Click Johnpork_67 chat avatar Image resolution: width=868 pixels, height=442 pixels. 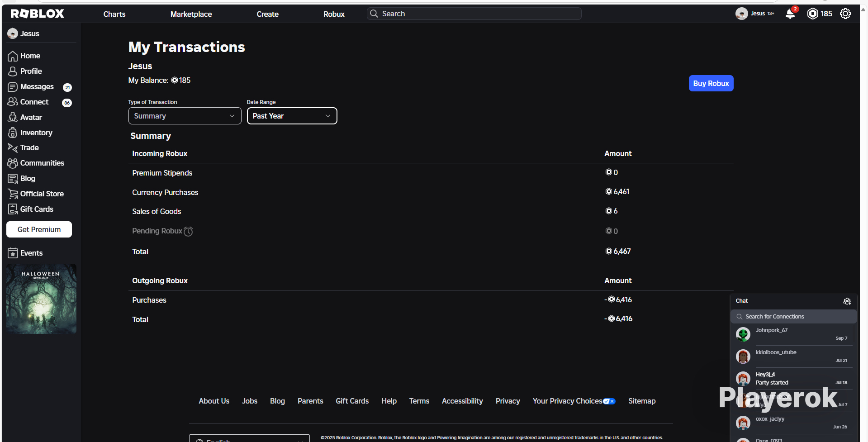point(743,334)
